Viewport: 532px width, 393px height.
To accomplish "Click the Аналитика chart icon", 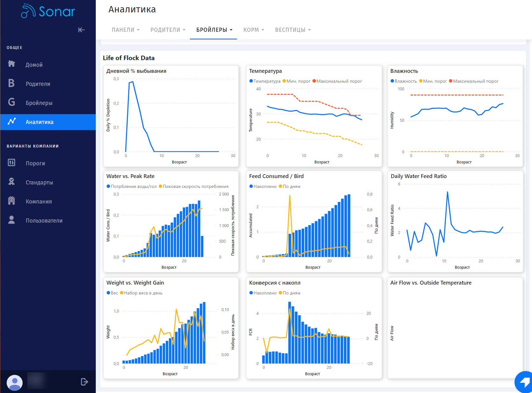I will pos(12,121).
